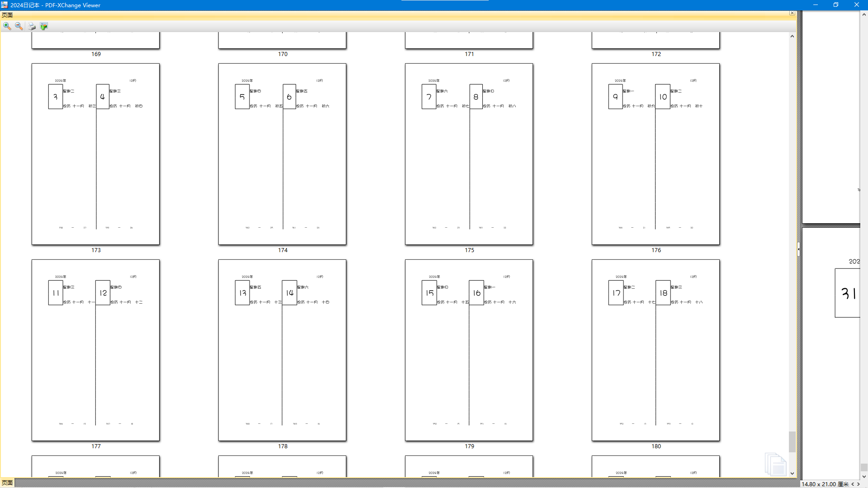
Task: Click the print pages printer icon
Action: pos(32,26)
